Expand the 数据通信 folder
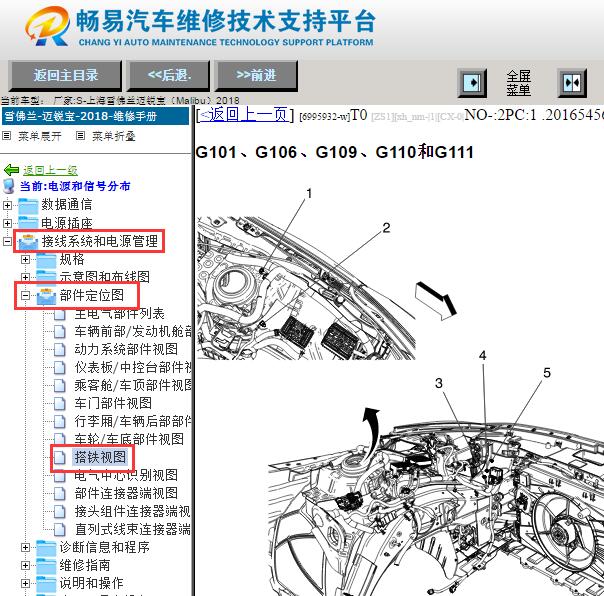The width and height of the screenshot is (604, 596). pos(7,205)
